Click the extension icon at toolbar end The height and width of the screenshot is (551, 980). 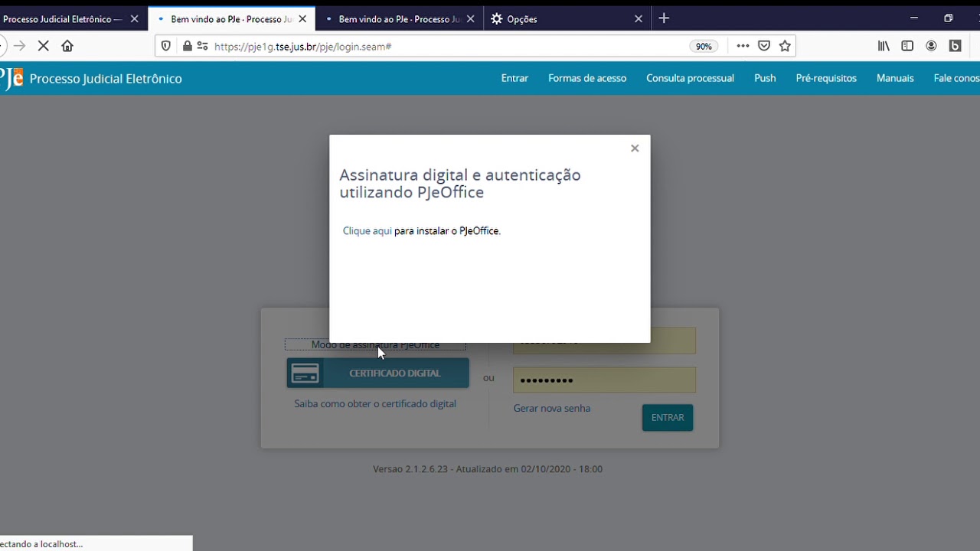click(955, 46)
